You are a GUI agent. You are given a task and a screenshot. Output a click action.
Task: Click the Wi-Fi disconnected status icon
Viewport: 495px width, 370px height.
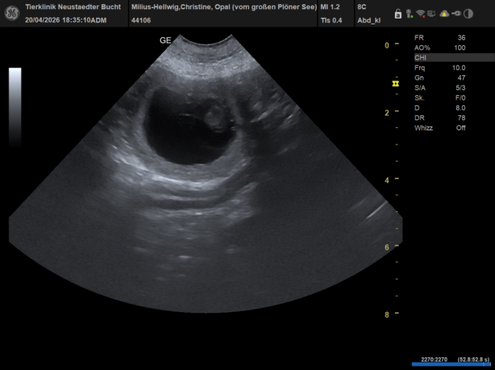point(421,14)
